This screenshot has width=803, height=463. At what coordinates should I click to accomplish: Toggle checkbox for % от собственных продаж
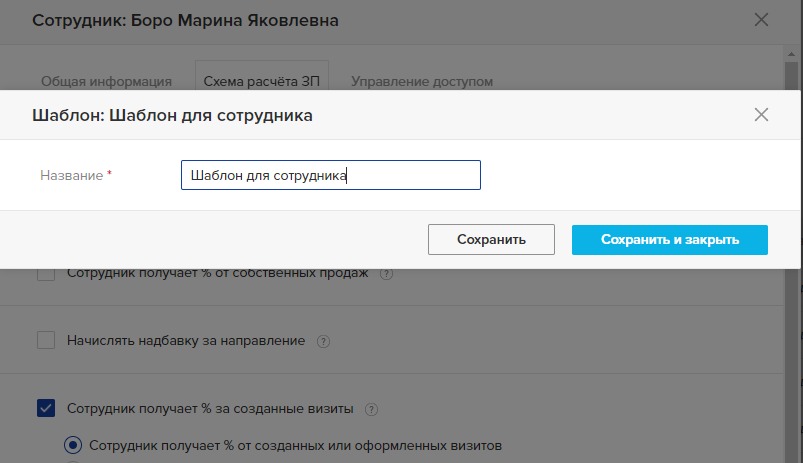pyautogui.click(x=46, y=275)
